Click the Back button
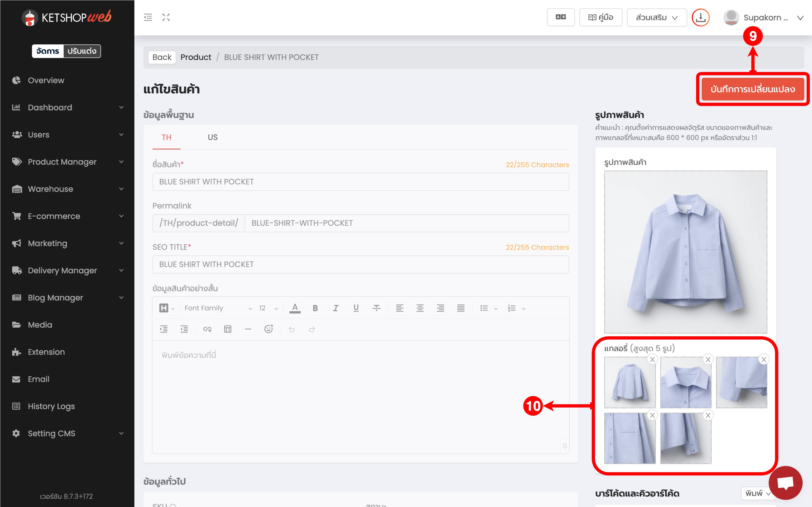 tap(162, 57)
